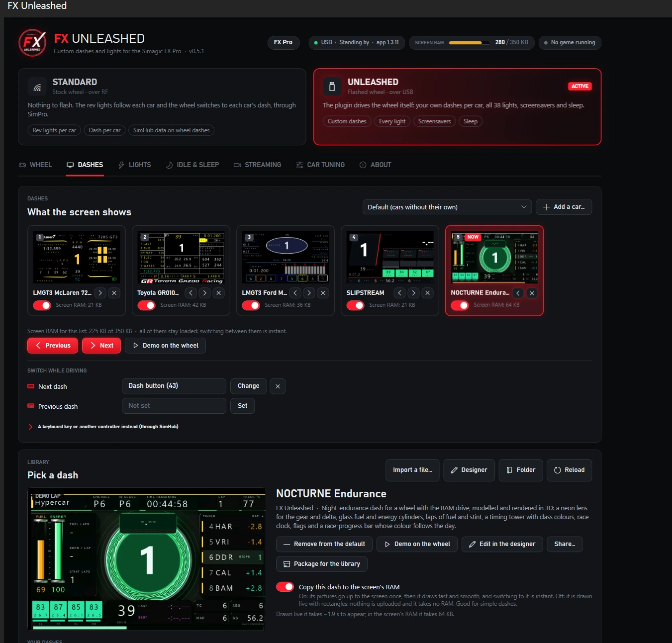Viewport: 672px width, 643px height.
Task: Click the Previous dash Not set field
Action: click(174, 406)
